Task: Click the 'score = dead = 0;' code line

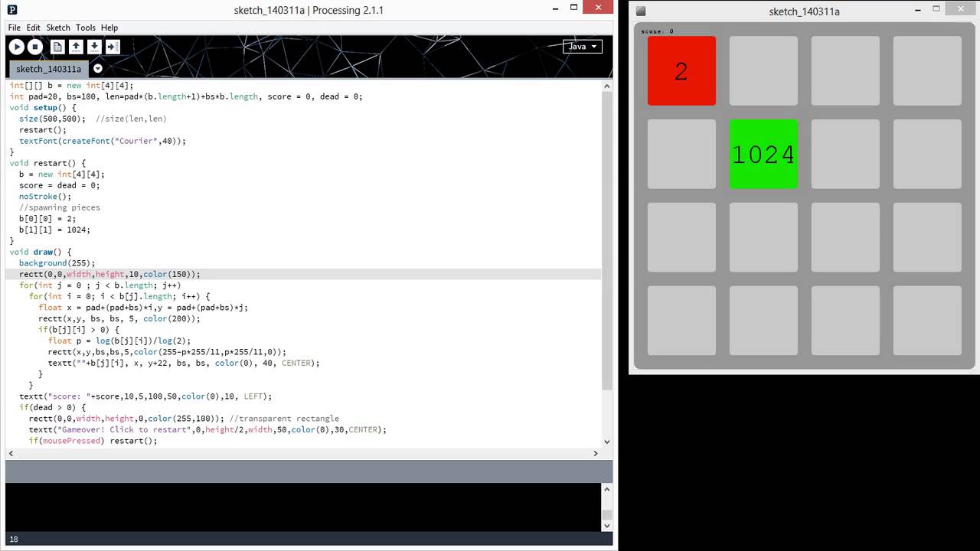Action: (x=60, y=185)
